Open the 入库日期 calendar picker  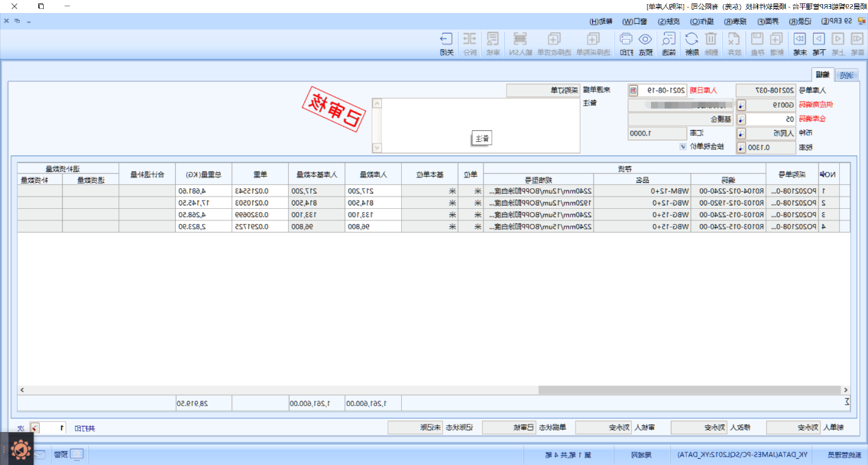[633, 90]
